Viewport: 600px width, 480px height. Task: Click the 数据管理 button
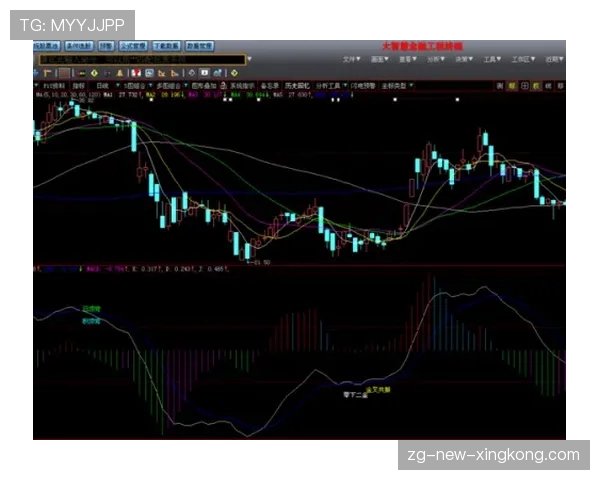coord(199,46)
